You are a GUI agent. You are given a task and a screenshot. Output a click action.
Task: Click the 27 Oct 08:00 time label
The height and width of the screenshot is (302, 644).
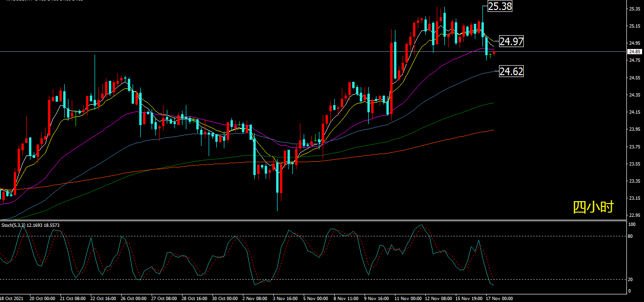164,298
